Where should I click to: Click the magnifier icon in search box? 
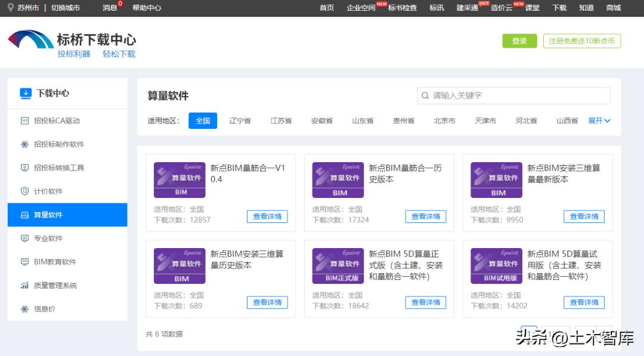[x=425, y=95]
